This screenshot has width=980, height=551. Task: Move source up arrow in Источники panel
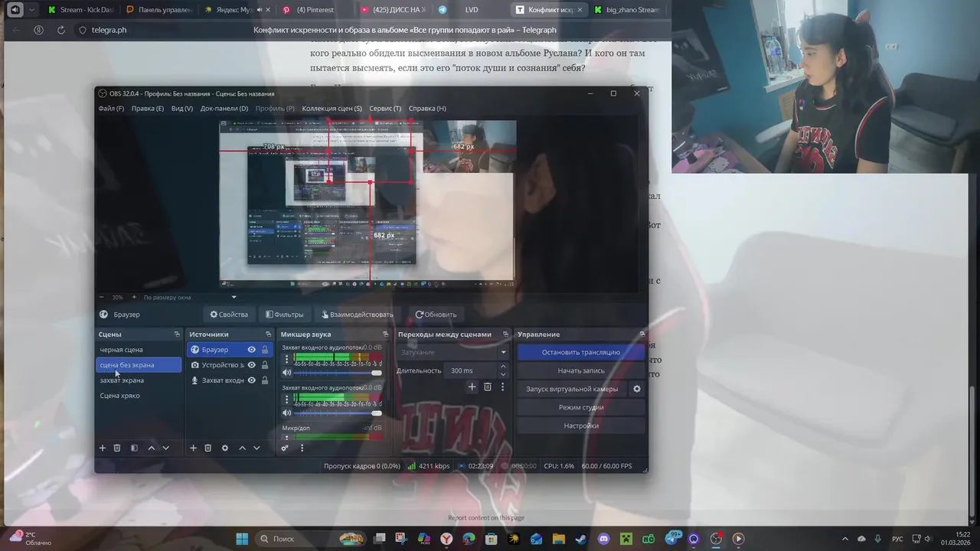point(242,448)
